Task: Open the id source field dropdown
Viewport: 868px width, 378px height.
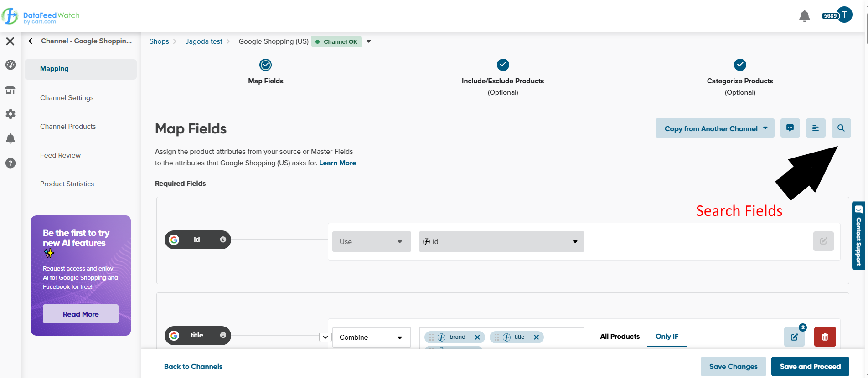Action: point(501,242)
